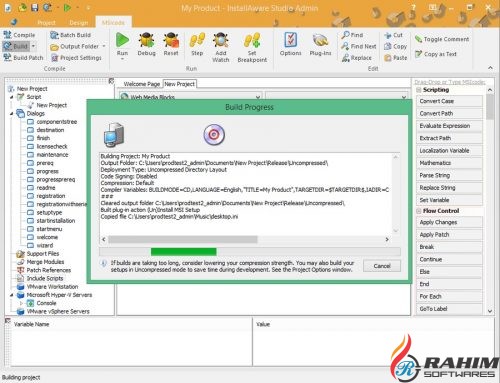The height and width of the screenshot is (383, 500).
Task: Collapse the Dialogs tree node
Action: coord(12,114)
